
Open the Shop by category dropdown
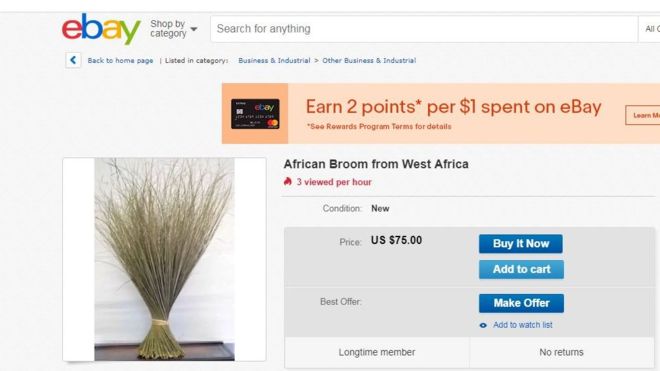[x=173, y=29]
